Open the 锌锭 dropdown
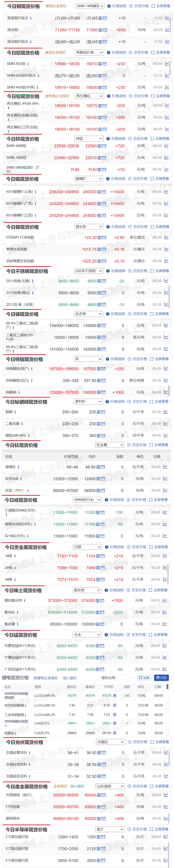The image size is (174, 868). pos(89,138)
